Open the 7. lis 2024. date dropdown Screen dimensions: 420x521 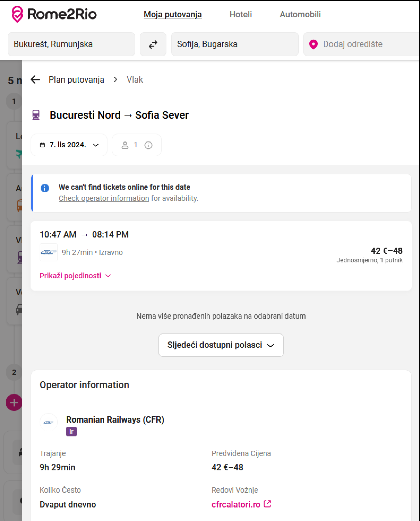pyautogui.click(x=69, y=145)
